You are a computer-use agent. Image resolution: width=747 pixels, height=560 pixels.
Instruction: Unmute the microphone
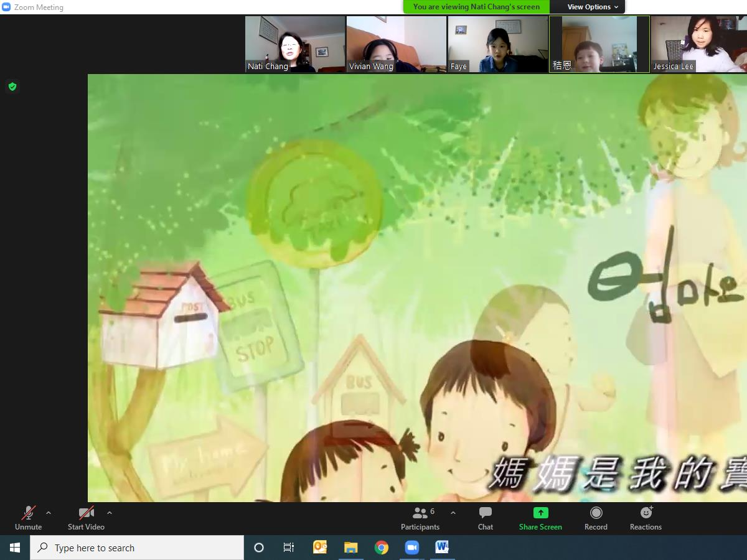(28, 518)
